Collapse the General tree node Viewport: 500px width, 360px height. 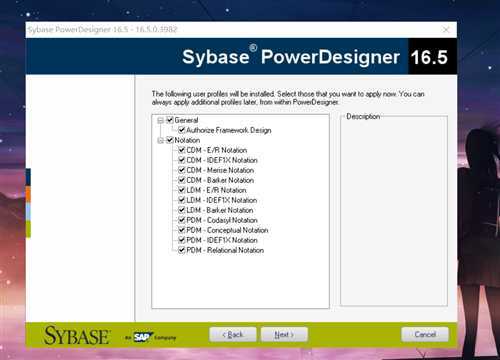(x=160, y=120)
